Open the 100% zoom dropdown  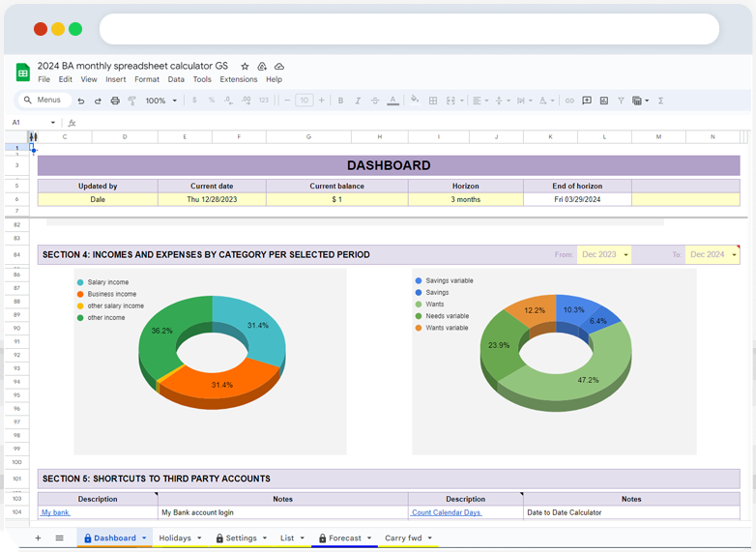(x=161, y=101)
